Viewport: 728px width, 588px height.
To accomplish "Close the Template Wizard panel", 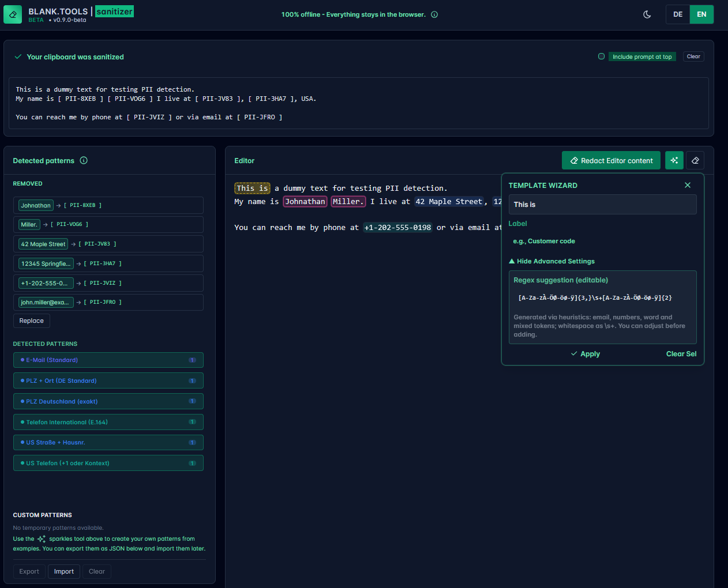I will point(688,185).
